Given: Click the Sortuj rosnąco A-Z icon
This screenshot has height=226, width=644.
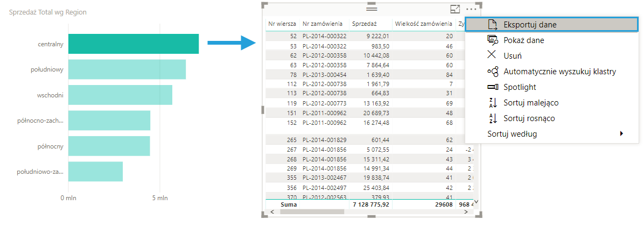Looking at the screenshot, I should [x=492, y=118].
